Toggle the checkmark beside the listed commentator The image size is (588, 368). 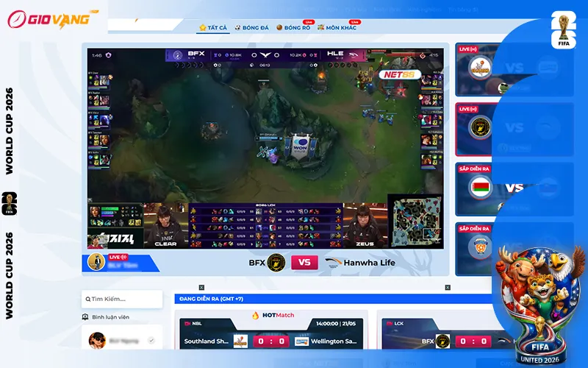tap(151, 341)
